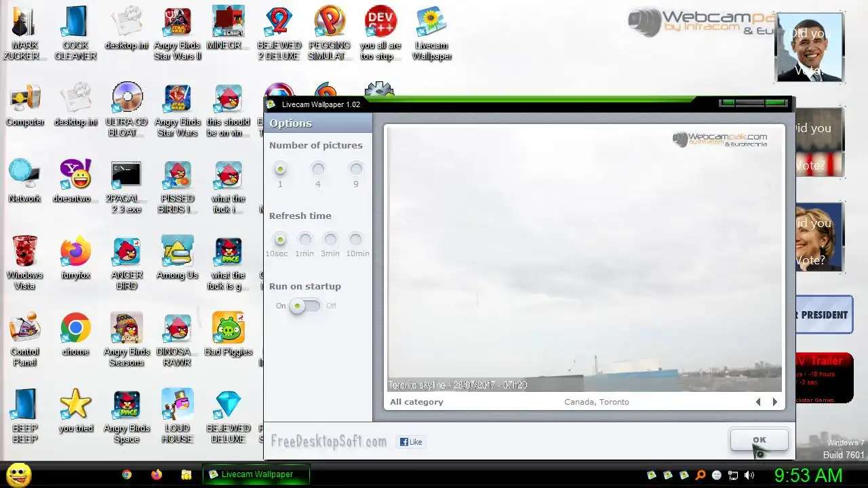Screen dimensions: 868x488
Task: Click the smiley Start button
Action: coord(19,475)
